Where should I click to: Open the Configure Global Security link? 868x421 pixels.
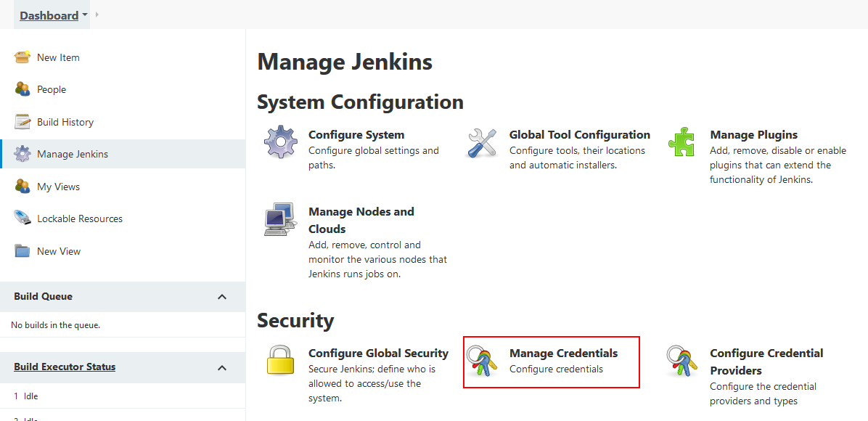coord(378,353)
